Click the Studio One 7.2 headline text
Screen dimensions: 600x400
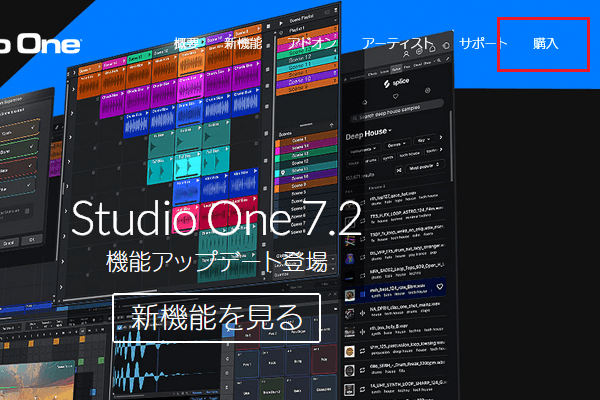click(216, 218)
